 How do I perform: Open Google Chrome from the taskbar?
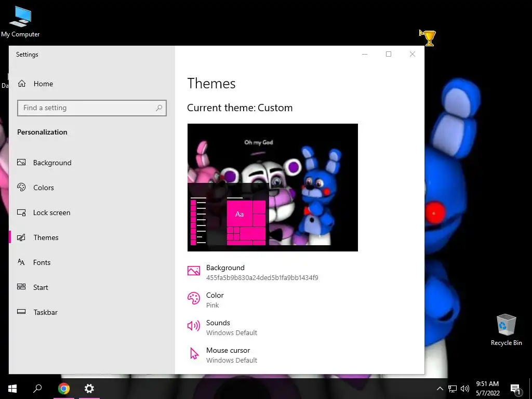[x=63, y=389]
